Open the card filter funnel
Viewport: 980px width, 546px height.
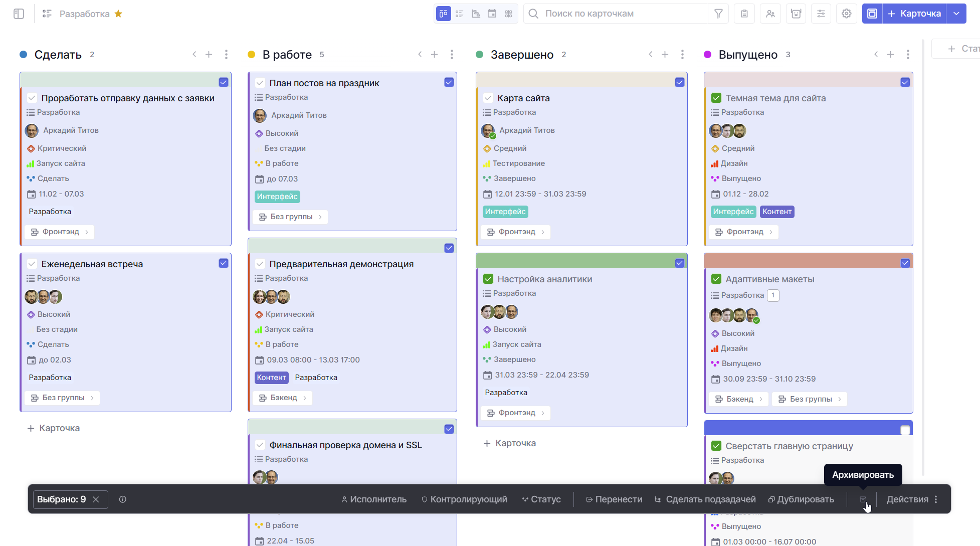coord(718,14)
